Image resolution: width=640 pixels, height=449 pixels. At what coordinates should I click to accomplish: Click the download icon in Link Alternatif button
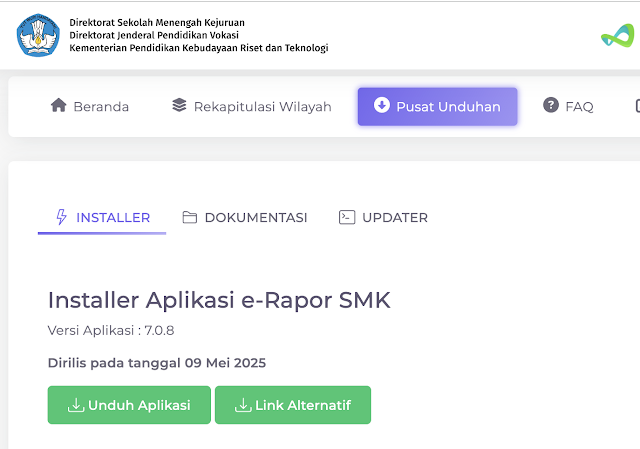click(x=243, y=405)
